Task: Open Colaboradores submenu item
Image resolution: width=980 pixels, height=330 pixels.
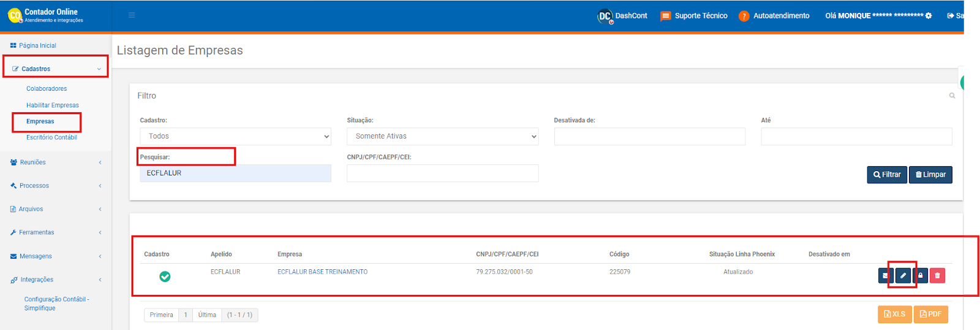Action: [47, 89]
